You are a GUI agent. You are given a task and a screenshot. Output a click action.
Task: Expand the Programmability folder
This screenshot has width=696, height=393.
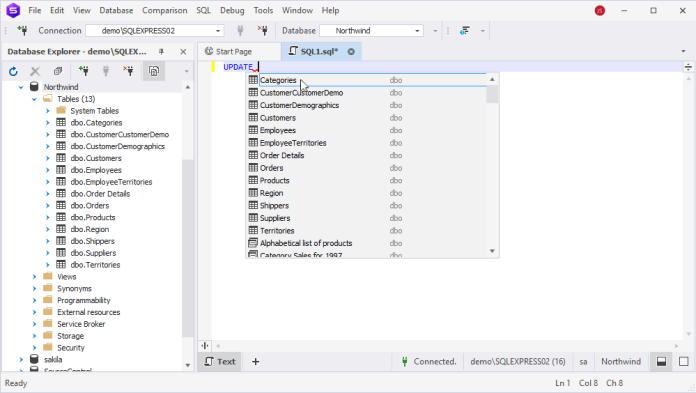[x=34, y=300]
